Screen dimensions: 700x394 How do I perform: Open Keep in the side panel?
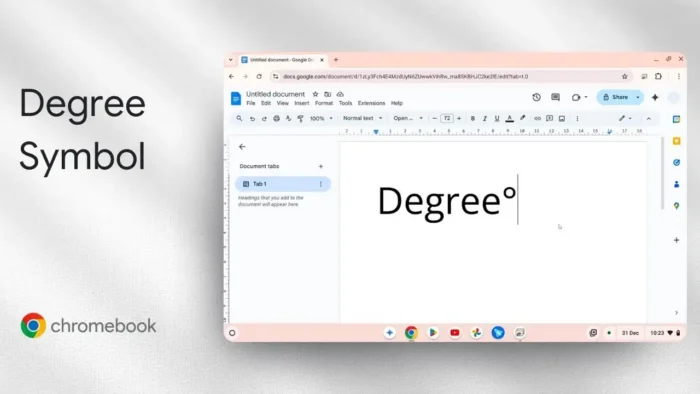coord(676,141)
